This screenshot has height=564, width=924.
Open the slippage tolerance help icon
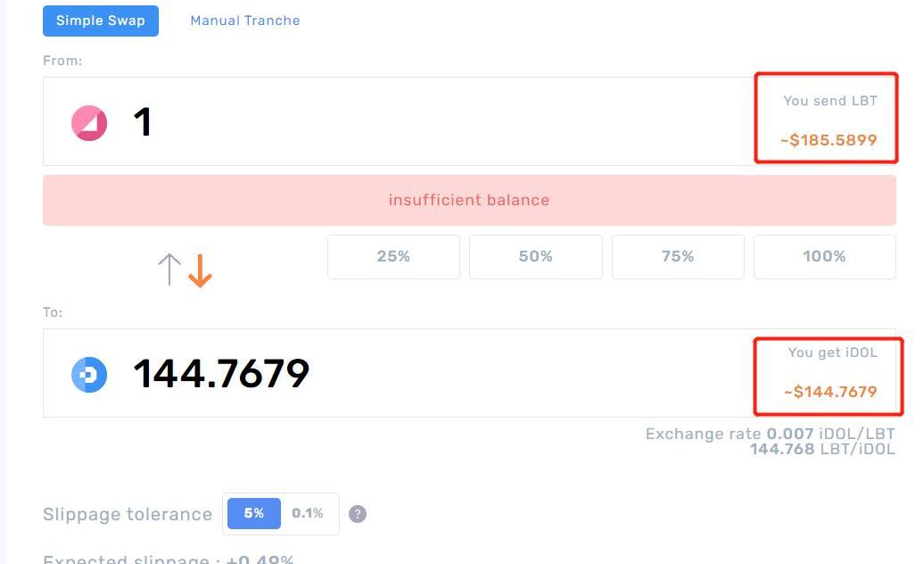(x=358, y=514)
